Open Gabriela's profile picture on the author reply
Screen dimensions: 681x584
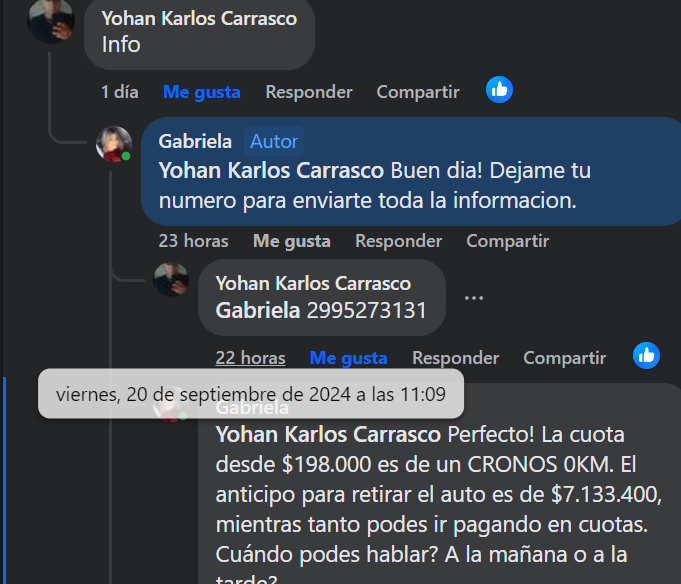coord(114,144)
